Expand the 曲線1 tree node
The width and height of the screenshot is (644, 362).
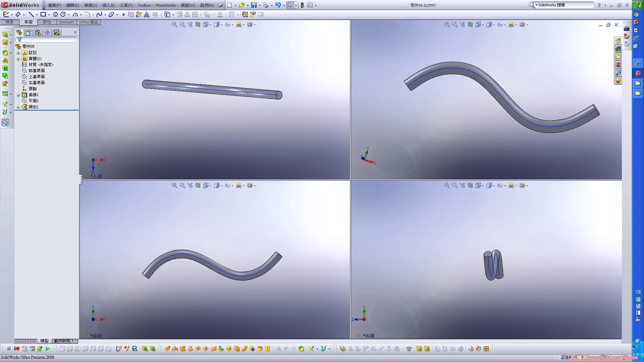tap(18, 95)
